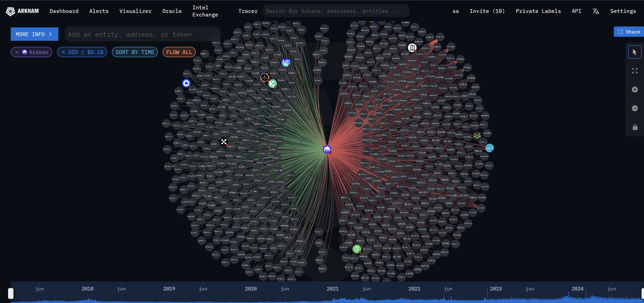
Task: Open the ss account menu
Action: [x=455, y=11]
